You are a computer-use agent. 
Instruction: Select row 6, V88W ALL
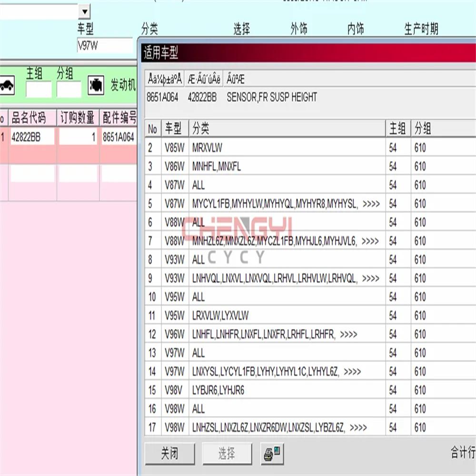[x=310, y=222]
